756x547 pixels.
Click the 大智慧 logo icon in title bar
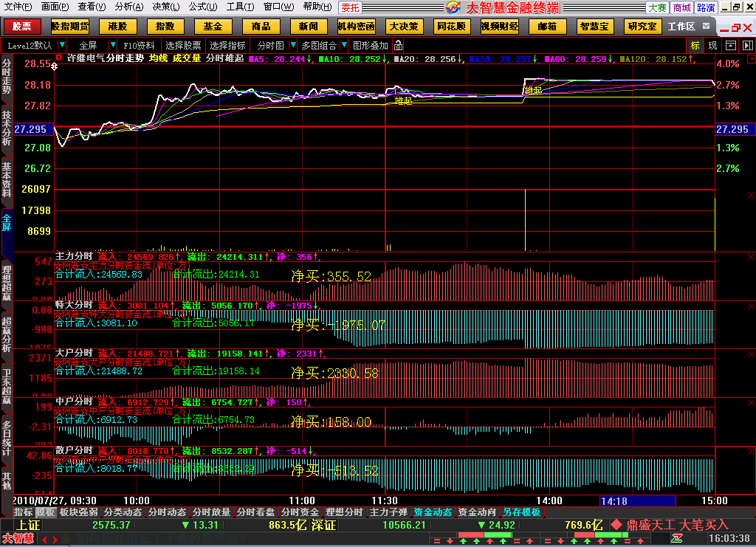click(x=453, y=7)
